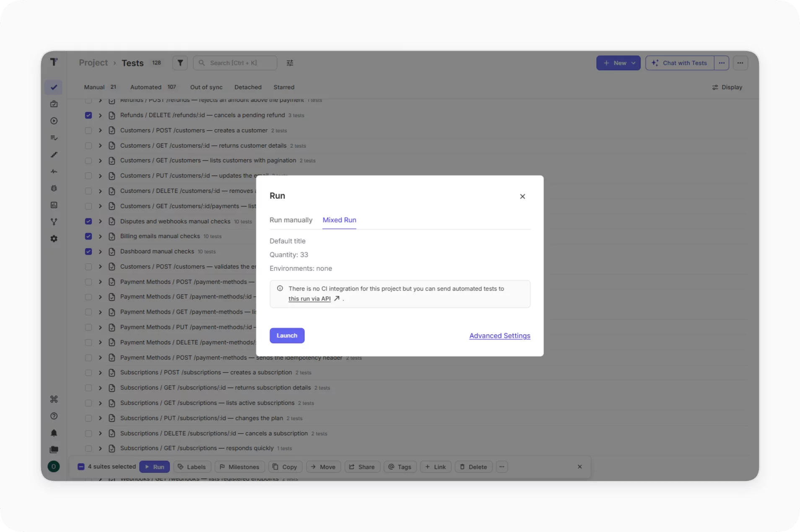800x532 pixels.
Task: Open notifications bell in sidebar
Action: point(54,433)
